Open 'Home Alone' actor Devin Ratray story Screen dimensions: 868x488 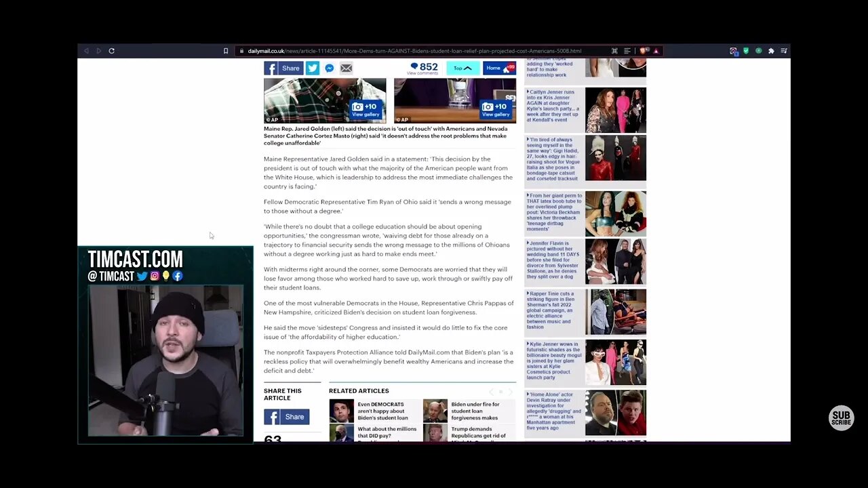coord(553,411)
